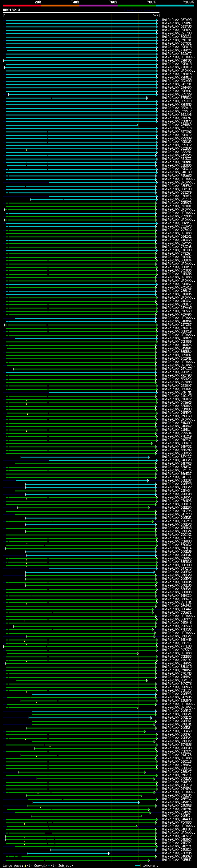Viewport: 197px width, 868px height.
Task: Select hit label UniRef100_A4VB15
Action: pos(177,802)
